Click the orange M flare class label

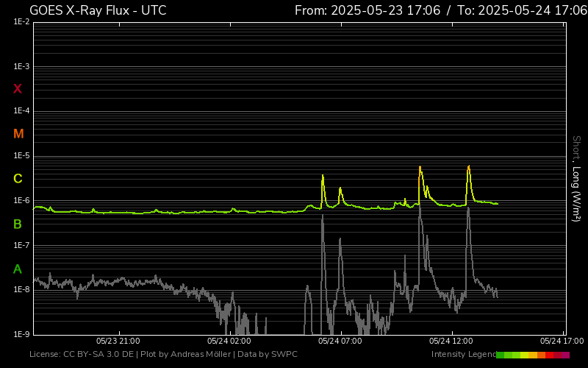click(18, 134)
